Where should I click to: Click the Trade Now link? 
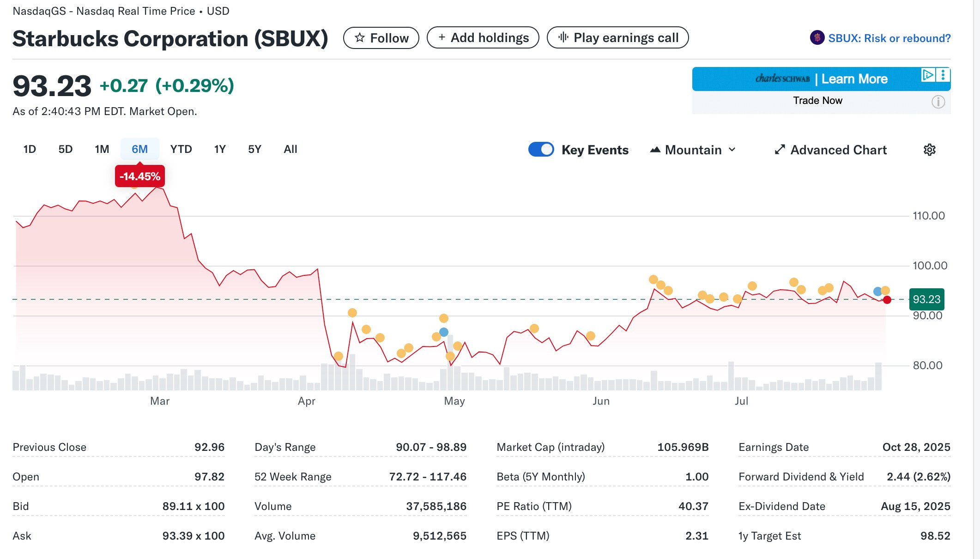click(817, 101)
